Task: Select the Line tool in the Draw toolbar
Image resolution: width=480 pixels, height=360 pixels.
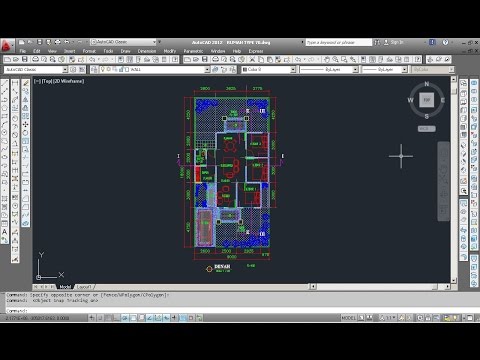Action: pos(5,83)
